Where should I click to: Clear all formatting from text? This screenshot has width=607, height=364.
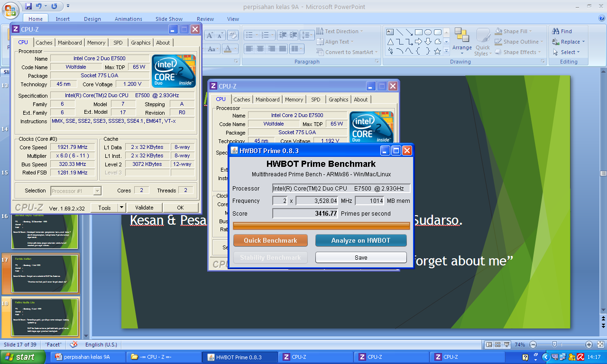click(233, 35)
